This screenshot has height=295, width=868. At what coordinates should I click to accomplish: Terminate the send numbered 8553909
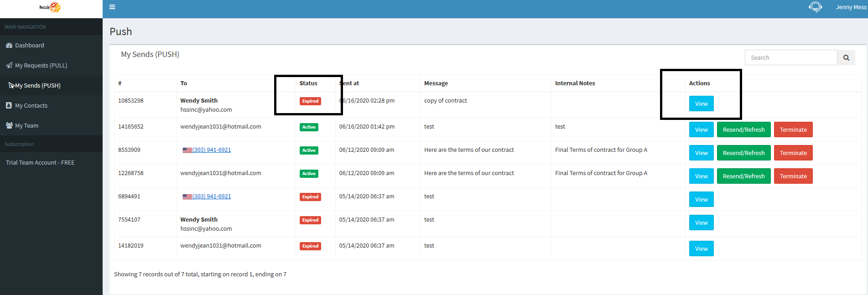pos(793,153)
